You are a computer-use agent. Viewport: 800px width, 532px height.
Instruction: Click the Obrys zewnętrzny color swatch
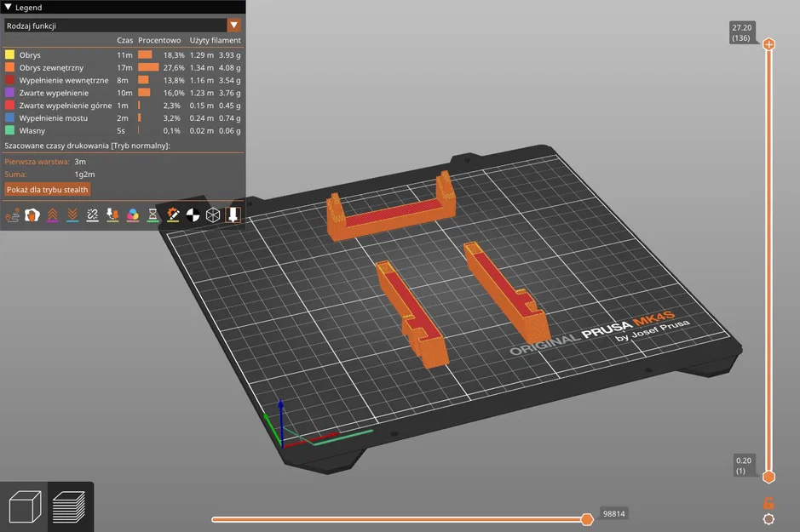pyautogui.click(x=9, y=67)
